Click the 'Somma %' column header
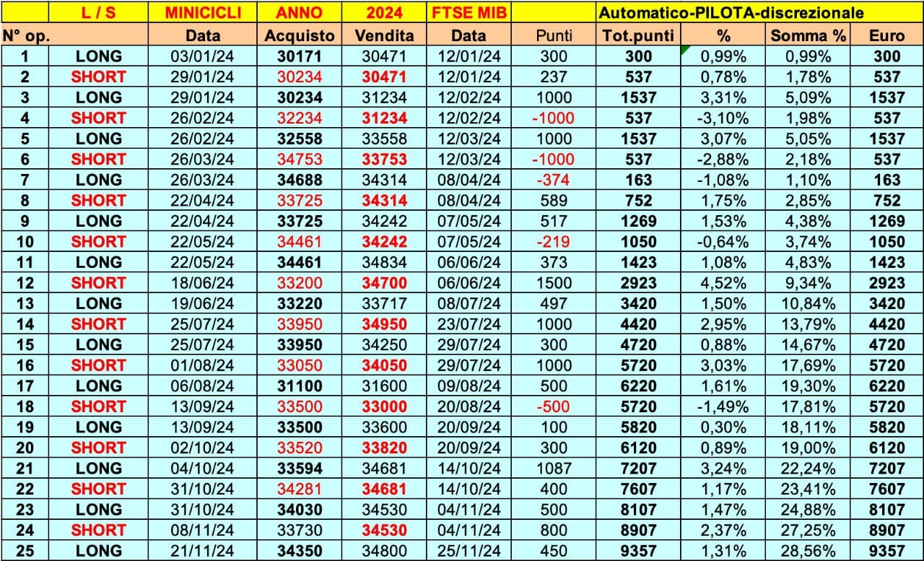924x561 pixels. pos(808,35)
